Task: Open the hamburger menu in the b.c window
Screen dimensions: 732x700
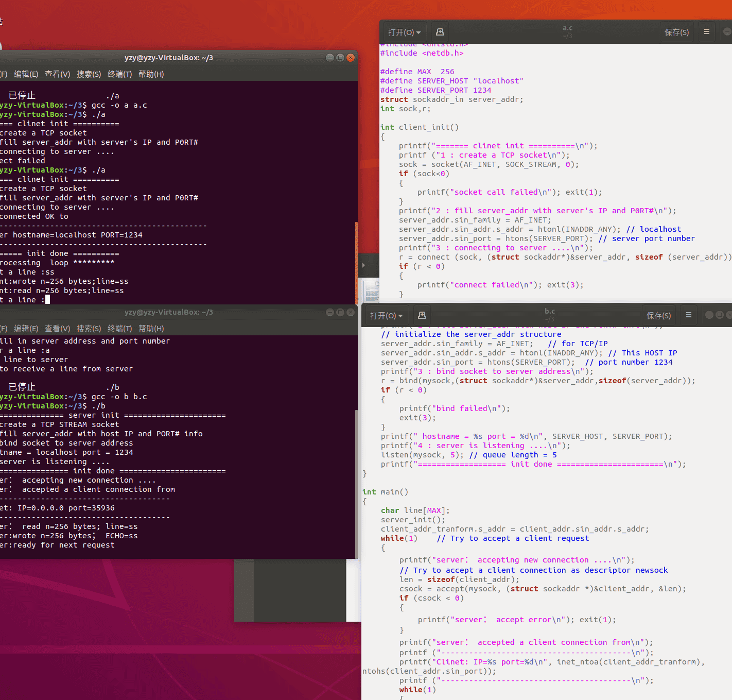Action: click(689, 315)
